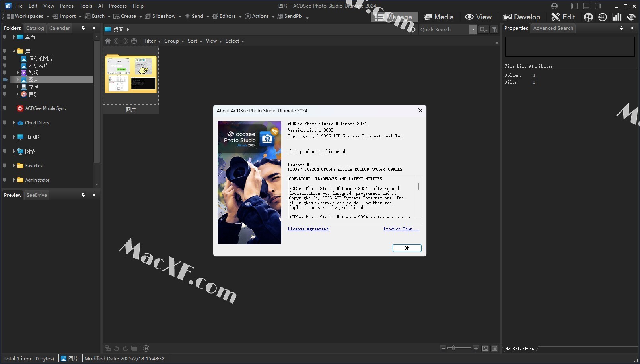Collapse the 库 library node
This screenshot has width=640, height=364.
coord(14,51)
